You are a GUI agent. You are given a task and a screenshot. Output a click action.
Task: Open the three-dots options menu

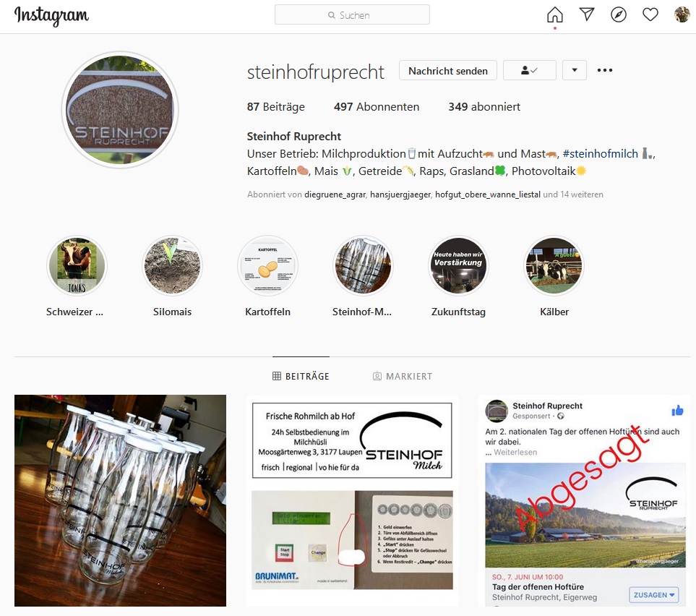(604, 70)
